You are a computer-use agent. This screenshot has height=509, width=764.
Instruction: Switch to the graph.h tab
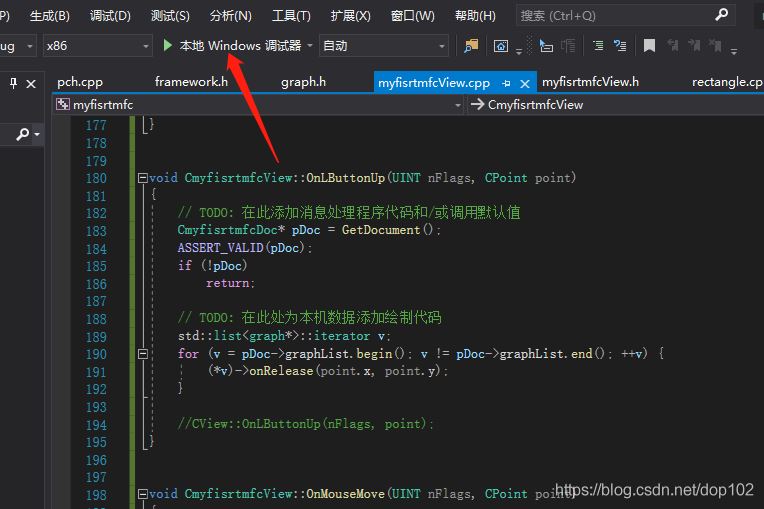coord(303,82)
